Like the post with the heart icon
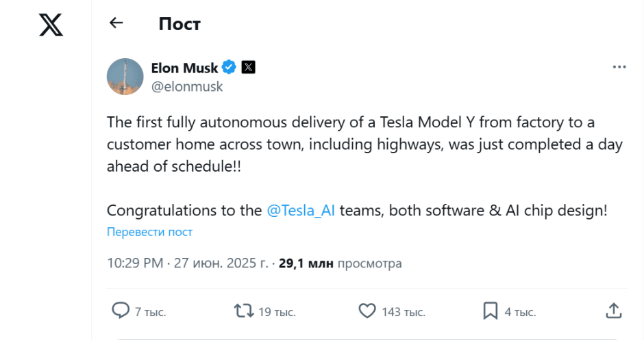Image resolution: width=644 pixels, height=340 pixels. [367, 311]
